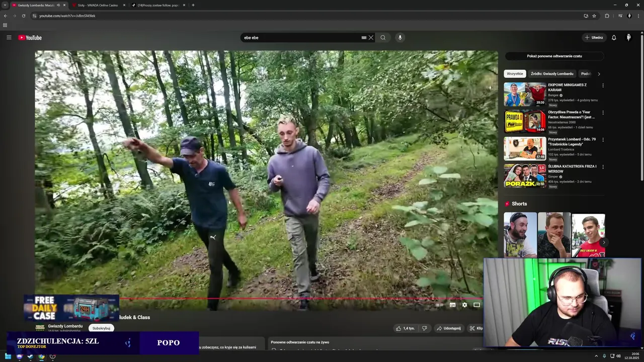Dislike the video with thumbs-down
This screenshot has height=362, width=644.
click(x=424, y=328)
